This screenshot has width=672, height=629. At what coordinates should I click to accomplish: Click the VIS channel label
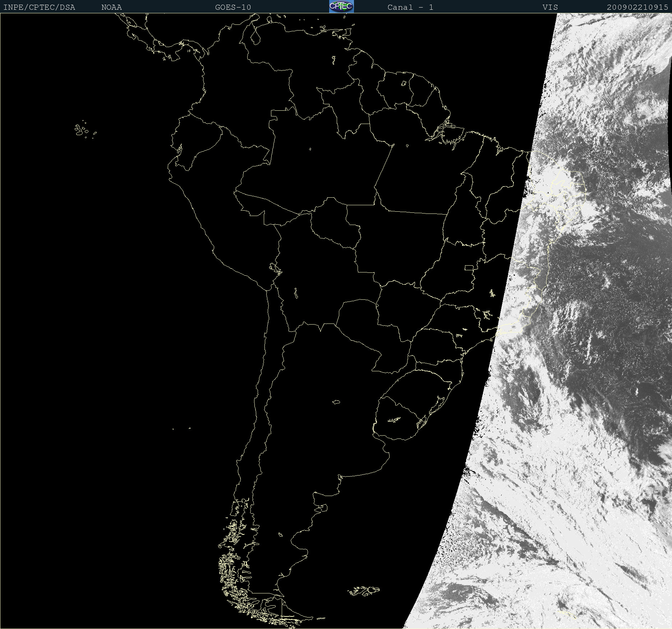[x=550, y=7]
